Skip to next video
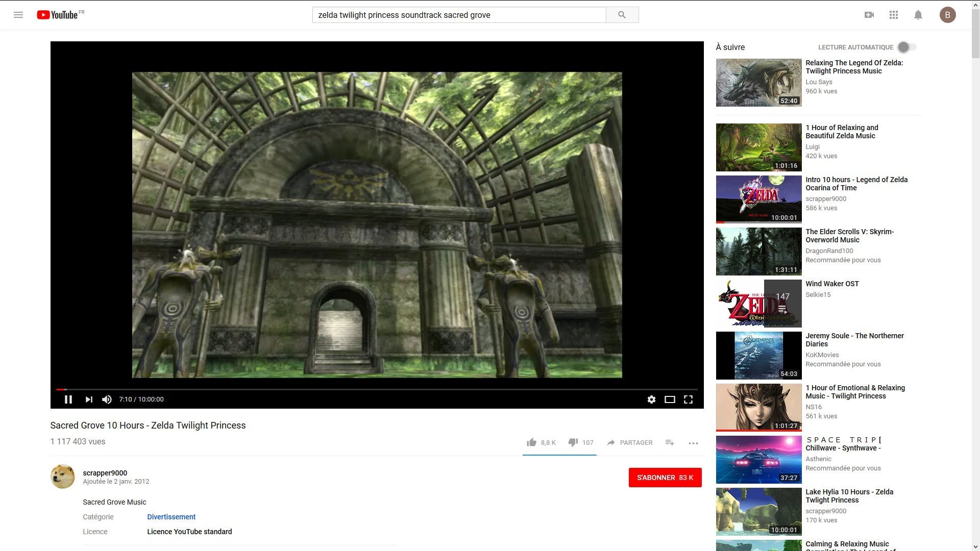The width and height of the screenshot is (980, 551). point(89,399)
